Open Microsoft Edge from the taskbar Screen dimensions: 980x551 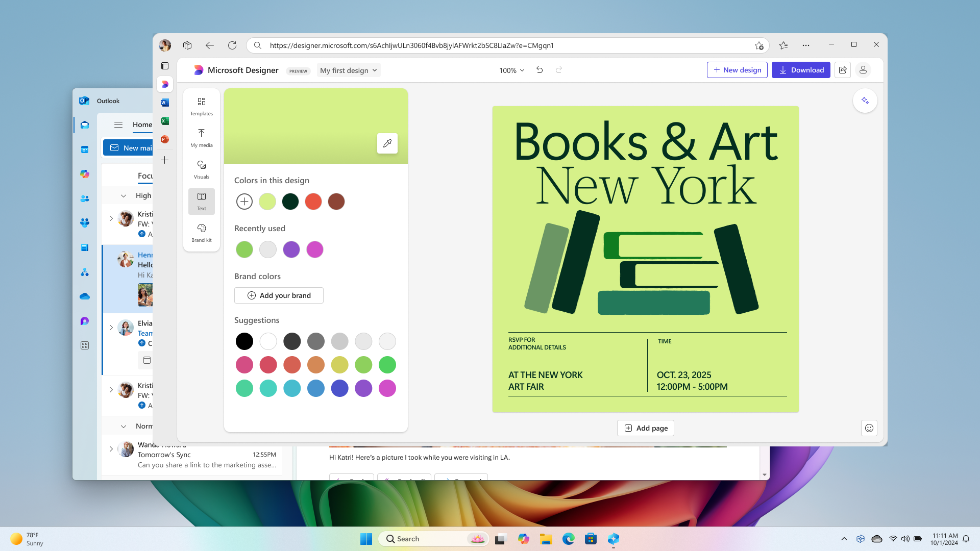pyautogui.click(x=568, y=539)
